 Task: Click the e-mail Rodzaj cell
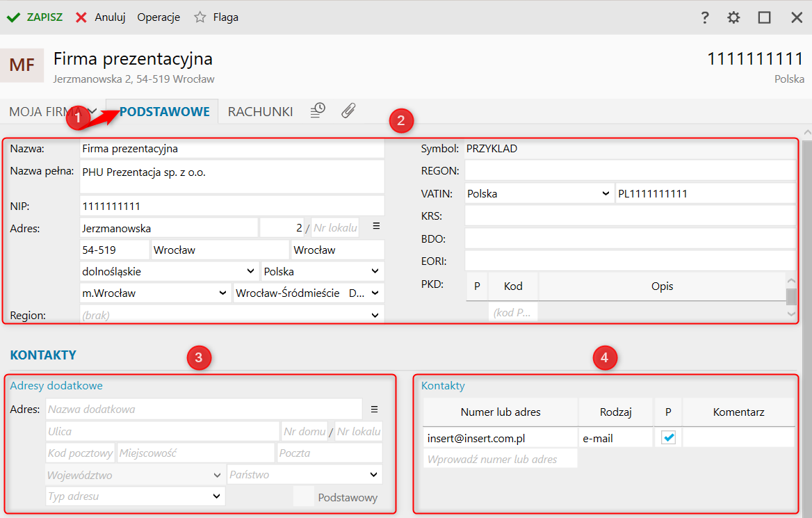(616, 438)
